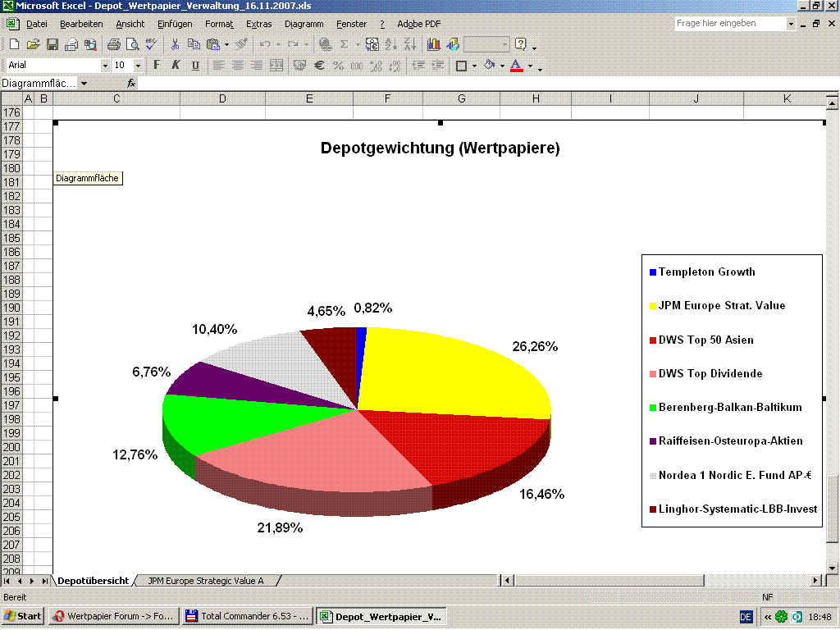Image resolution: width=840 pixels, height=630 pixels.
Task: Increase indent in toolbar
Action: click(438, 66)
